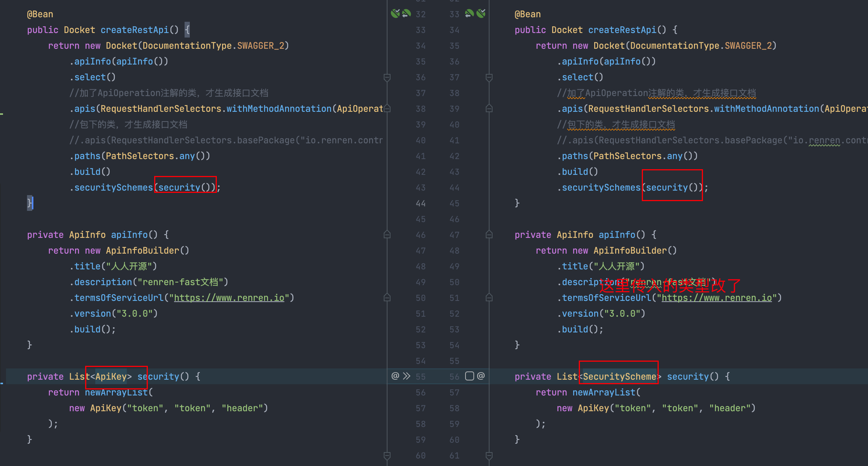868x466 pixels.
Task: Click highlighted line number 44 in left number column
Action: click(420, 203)
